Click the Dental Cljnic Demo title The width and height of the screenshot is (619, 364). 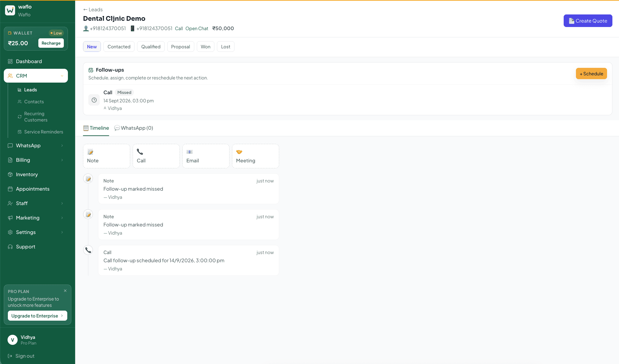coord(114,19)
